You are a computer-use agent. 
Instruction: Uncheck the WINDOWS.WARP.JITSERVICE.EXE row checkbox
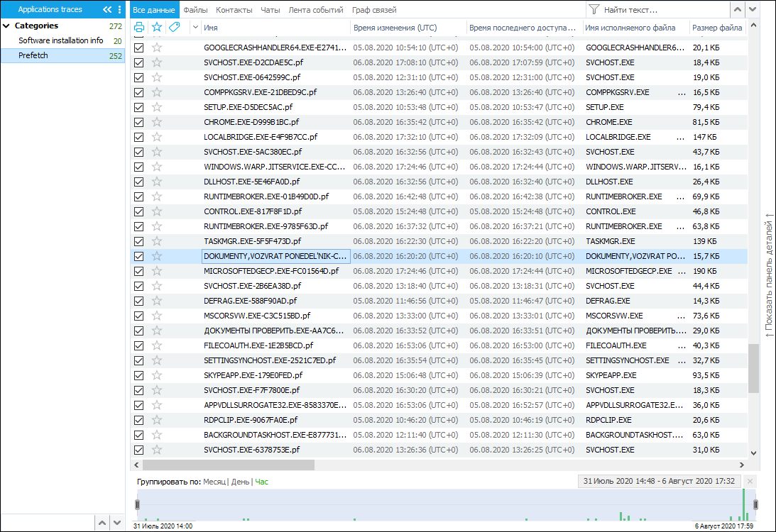point(139,167)
